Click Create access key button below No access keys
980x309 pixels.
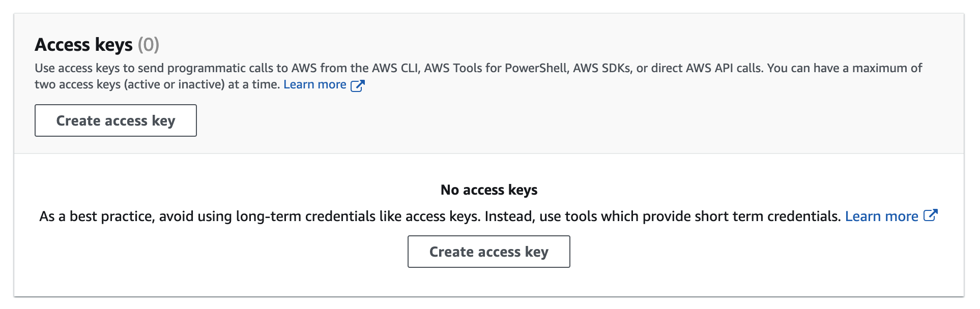pyautogui.click(x=488, y=252)
